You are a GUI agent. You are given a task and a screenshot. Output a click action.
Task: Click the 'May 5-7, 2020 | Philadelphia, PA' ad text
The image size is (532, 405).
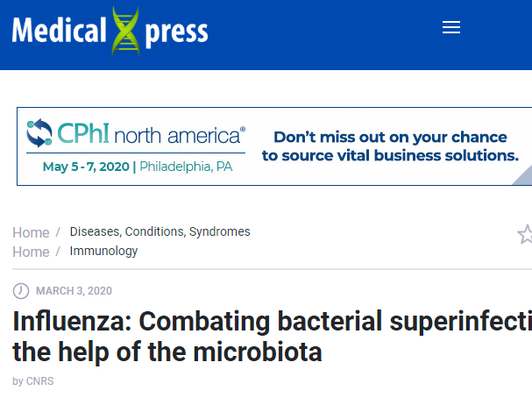coord(137,166)
